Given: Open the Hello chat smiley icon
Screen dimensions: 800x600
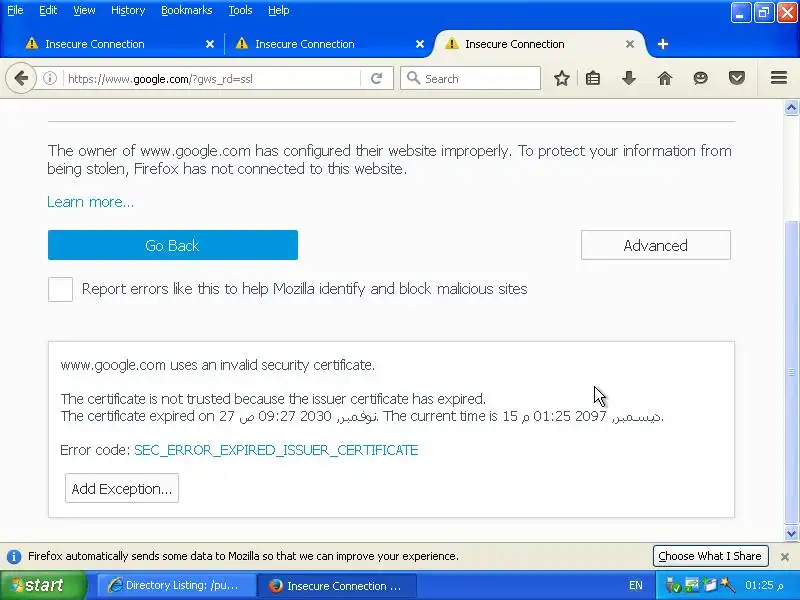Looking at the screenshot, I should 701,79.
